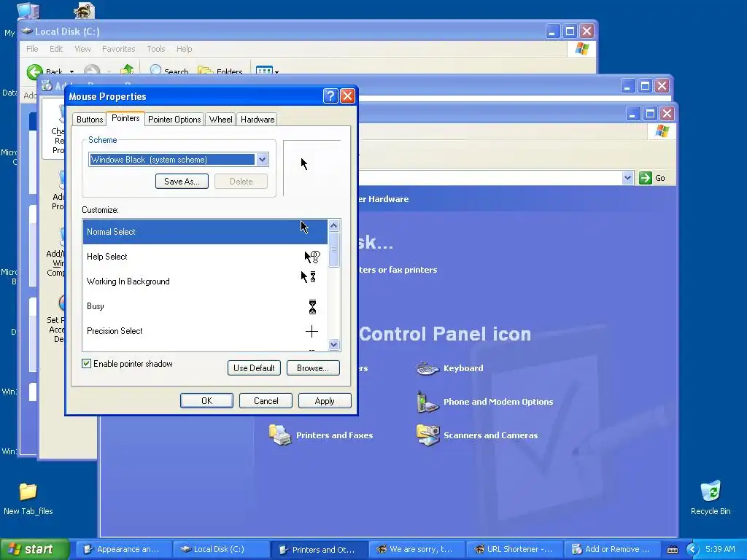The height and width of the screenshot is (560, 747).
Task: Click the green Go arrow button
Action: click(645, 178)
